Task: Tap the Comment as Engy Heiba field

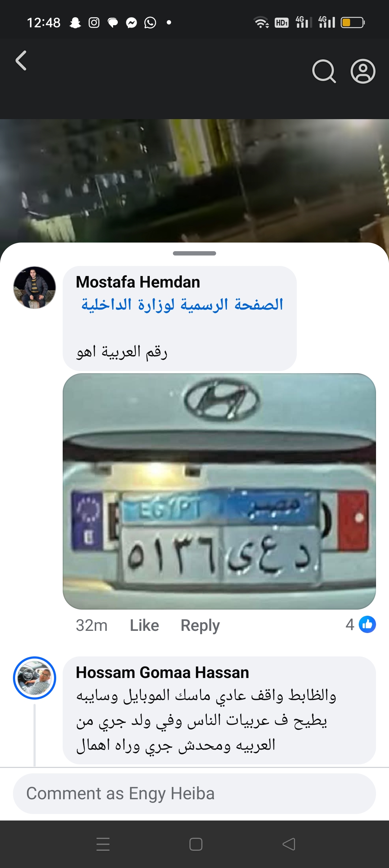Action: coord(194,794)
